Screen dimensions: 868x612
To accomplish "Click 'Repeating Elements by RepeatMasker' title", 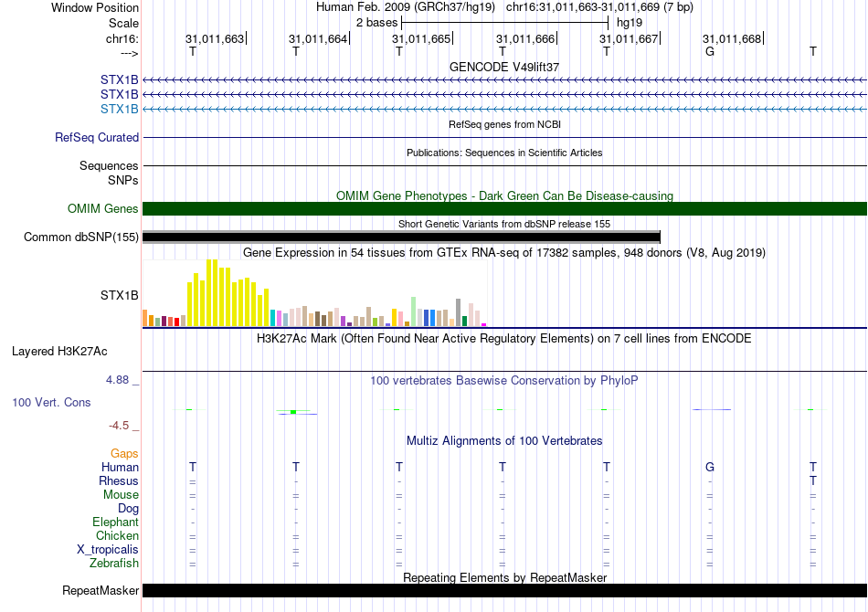I will [x=504, y=577].
